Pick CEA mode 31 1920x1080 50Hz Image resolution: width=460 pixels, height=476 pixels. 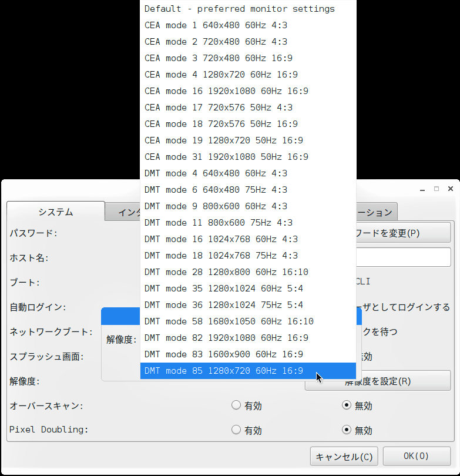coord(248,157)
